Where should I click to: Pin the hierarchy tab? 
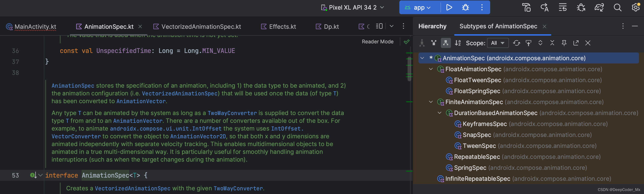tap(564, 43)
